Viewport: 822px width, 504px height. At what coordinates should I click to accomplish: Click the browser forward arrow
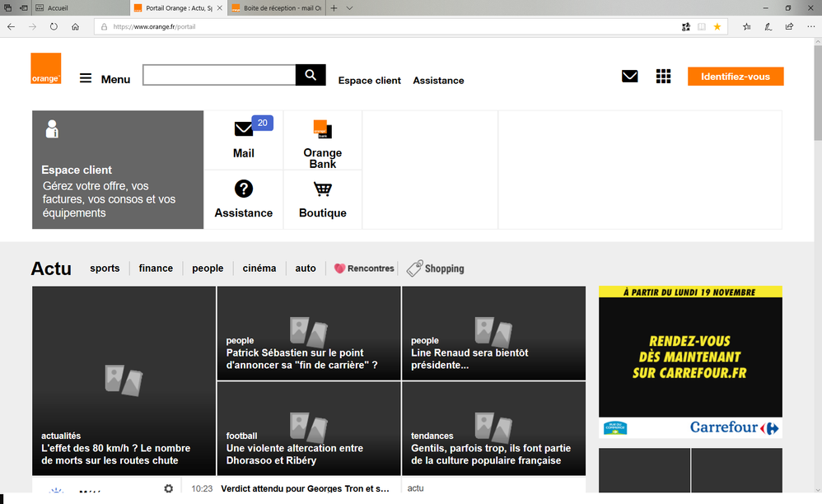tap(32, 26)
